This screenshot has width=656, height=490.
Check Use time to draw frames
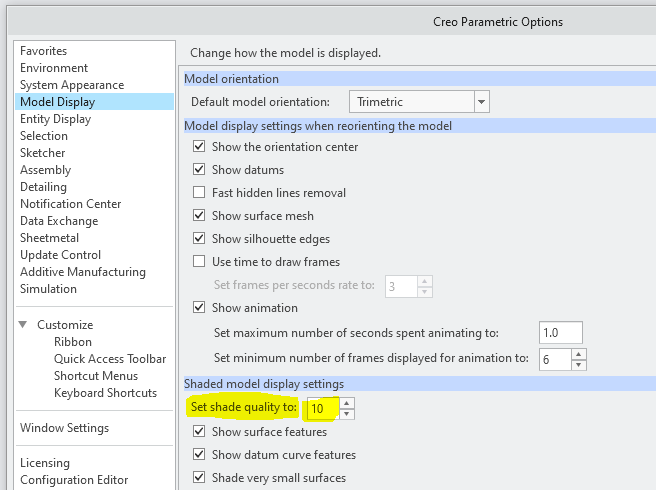pyautogui.click(x=199, y=262)
